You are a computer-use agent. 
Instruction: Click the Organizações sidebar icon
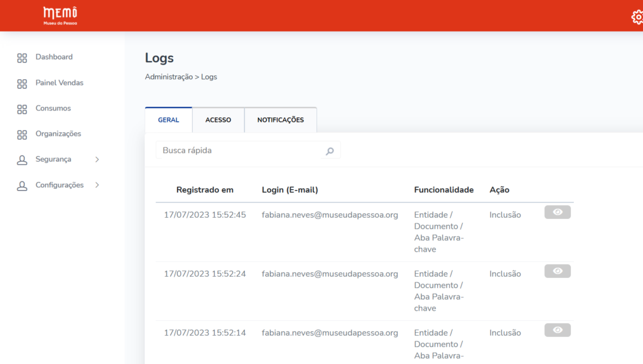(x=22, y=134)
